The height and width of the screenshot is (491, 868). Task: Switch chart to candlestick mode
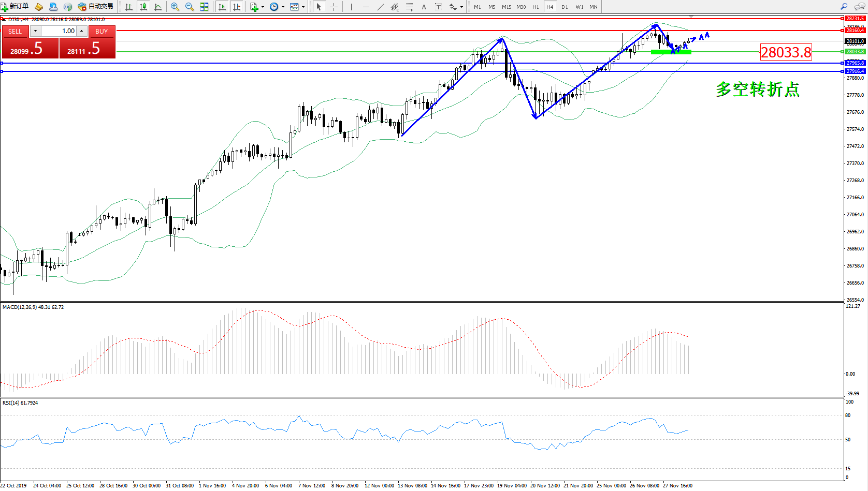tap(143, 7)
